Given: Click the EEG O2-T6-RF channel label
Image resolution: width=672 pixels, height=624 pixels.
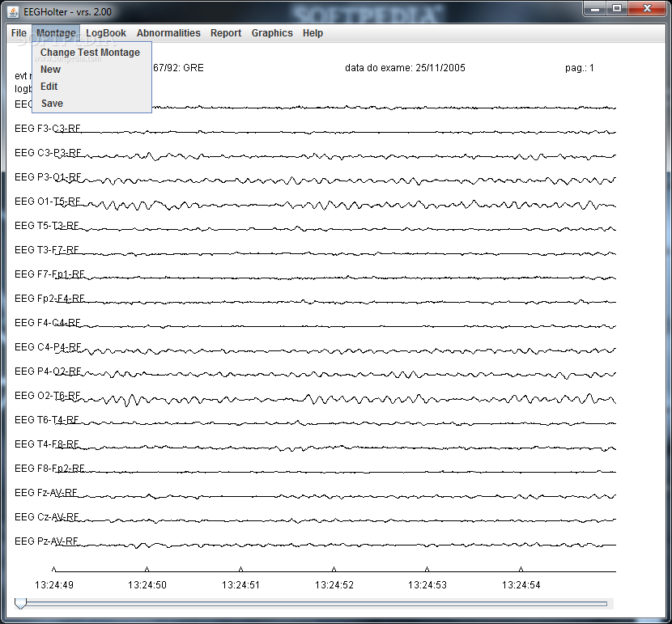Looking at the screenshot, I should (48, 395).
